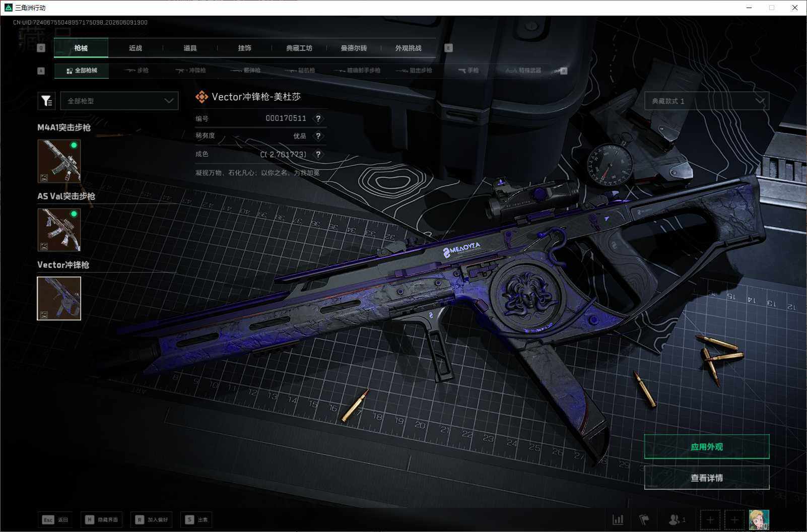807x532 pixels.
Task: Open the weapon filter funnel icon
Action: tap(46, 101)
